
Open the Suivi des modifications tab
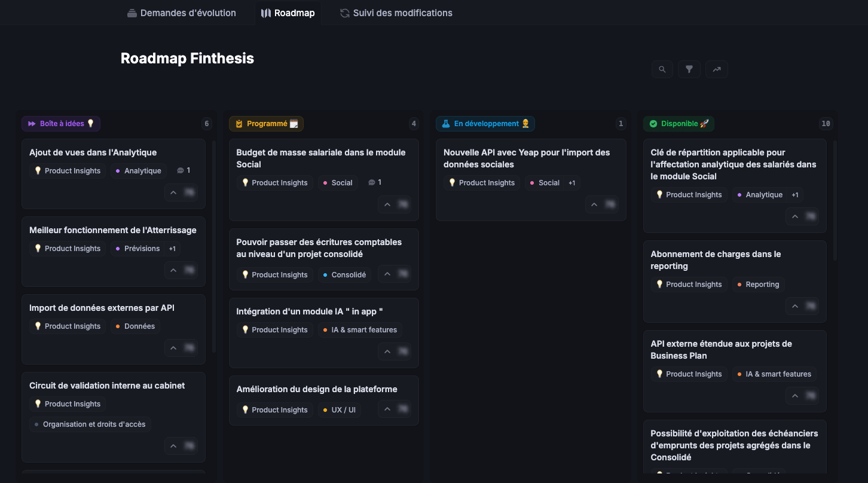pyautogui.click(x=396, y=13)
